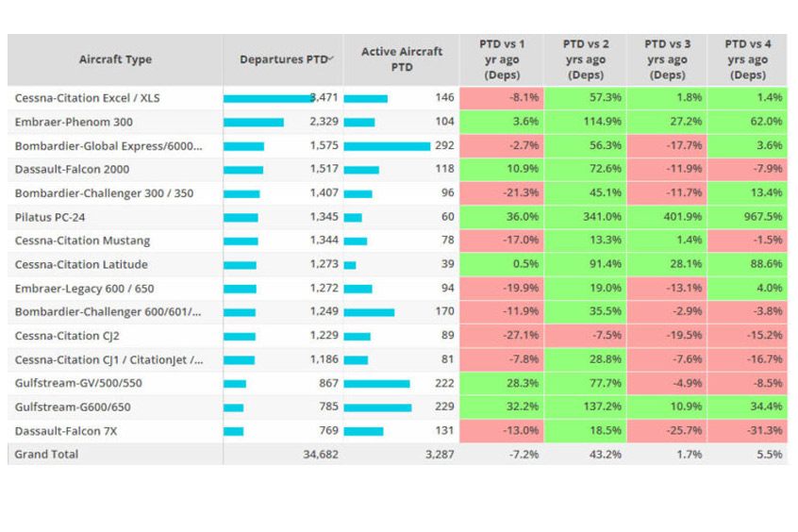This screenshot has width=798, height=532.
Task: Click departures value 1,407
Action: click(x=324, y=193)
